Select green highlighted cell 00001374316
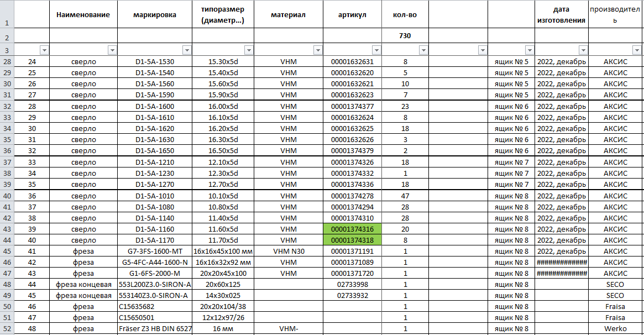Screen dimensions: 644x335 352,229
